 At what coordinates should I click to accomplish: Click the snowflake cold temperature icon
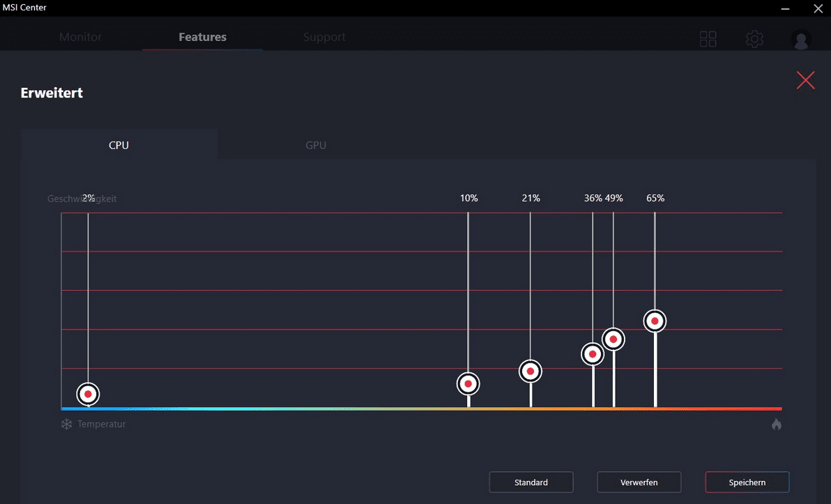(66, 424)
